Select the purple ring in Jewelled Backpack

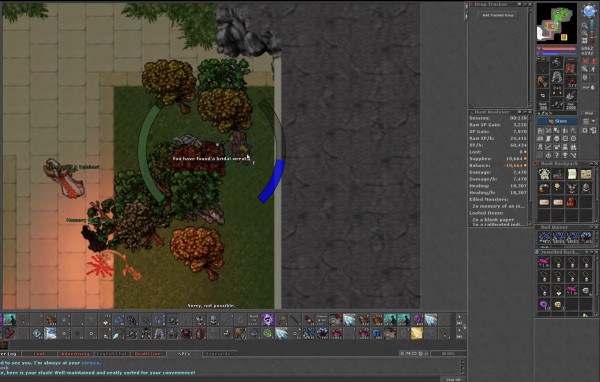pos(544,304)
